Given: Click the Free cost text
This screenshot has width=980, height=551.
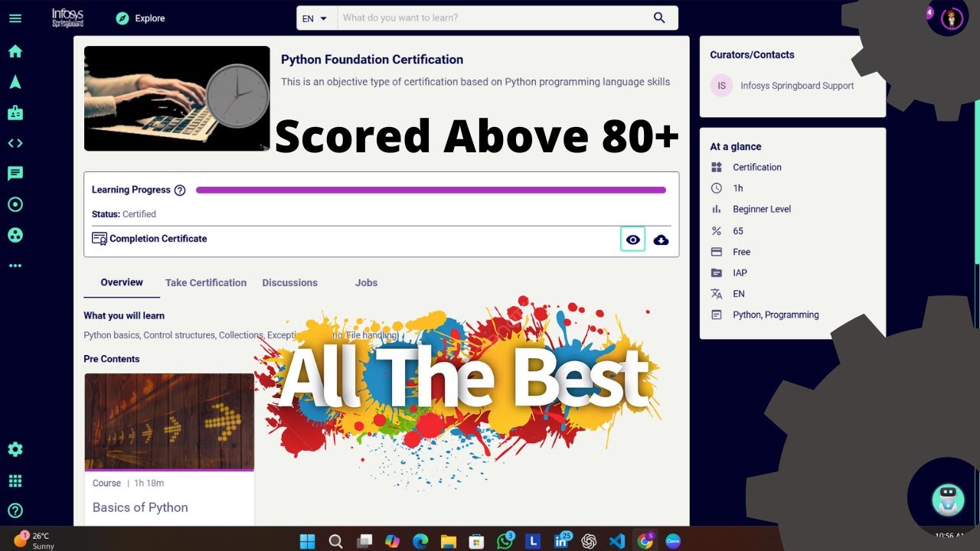Looking at the screenshot, I should point(741,252).
